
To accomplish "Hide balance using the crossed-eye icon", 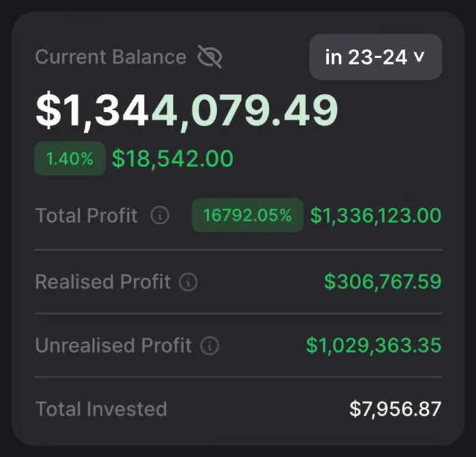I will click(210, 57).
